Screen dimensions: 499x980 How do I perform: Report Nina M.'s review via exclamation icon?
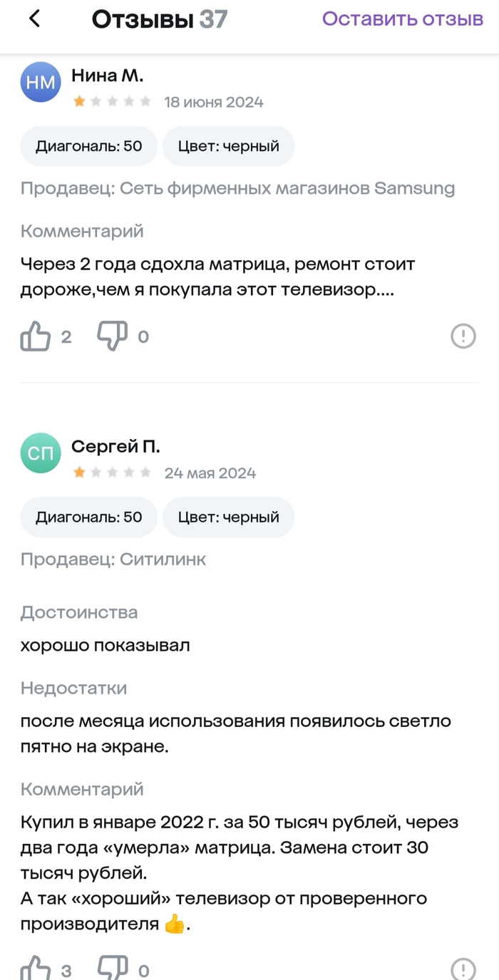pos(463,336)
